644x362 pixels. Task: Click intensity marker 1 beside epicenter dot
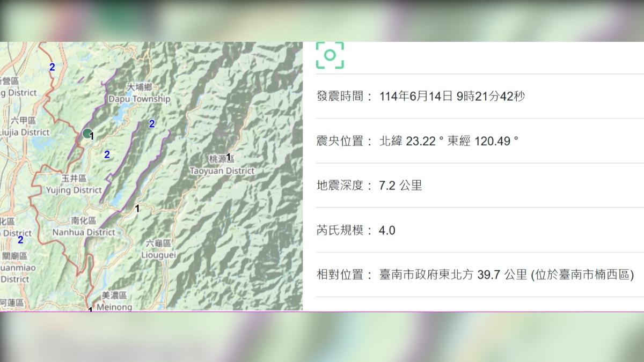(92, 136)
